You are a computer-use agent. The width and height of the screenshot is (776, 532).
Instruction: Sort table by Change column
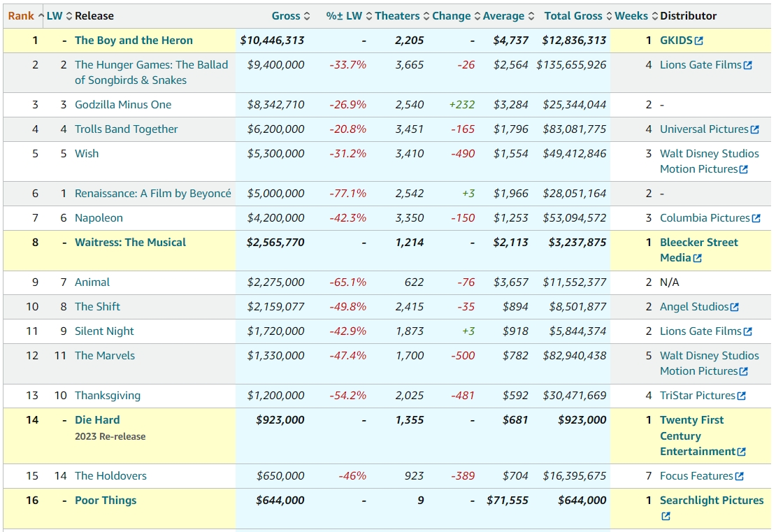[x=456, y=16]
